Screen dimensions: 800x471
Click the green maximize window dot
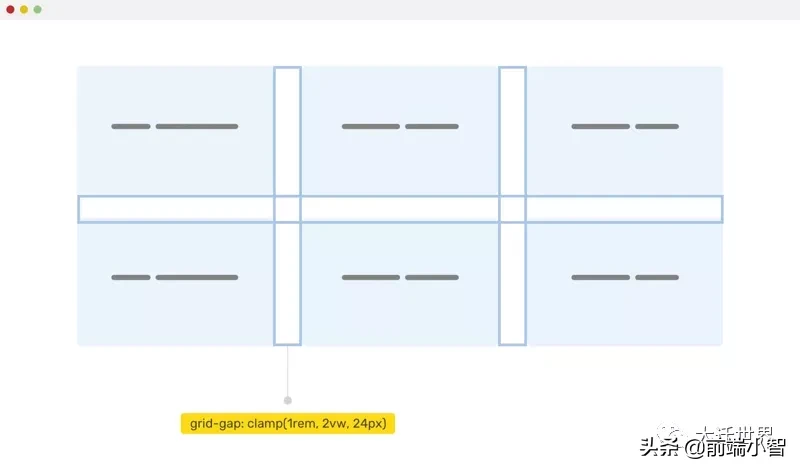(38, 10)
